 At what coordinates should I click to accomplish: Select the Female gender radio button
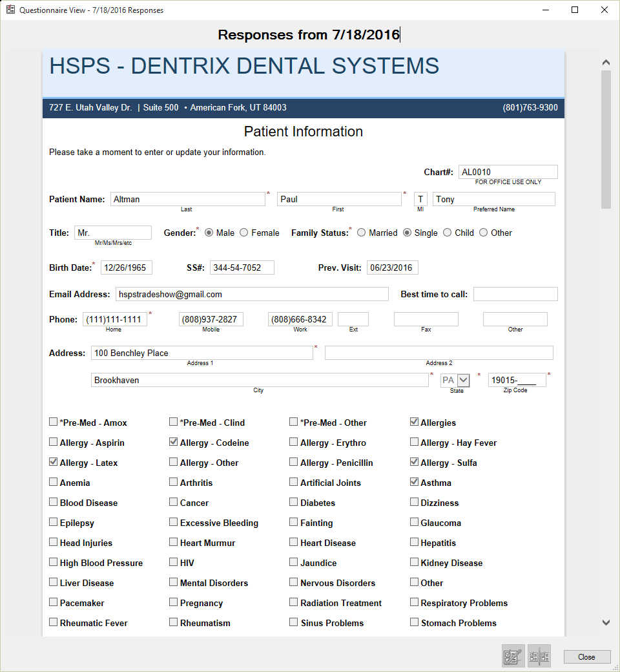coord(243,233)
